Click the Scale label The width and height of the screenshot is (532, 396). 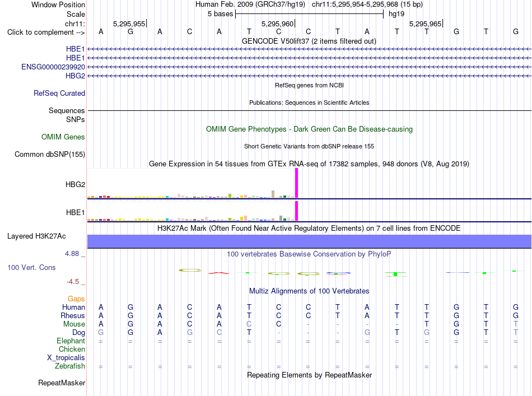tap(76, 14)
